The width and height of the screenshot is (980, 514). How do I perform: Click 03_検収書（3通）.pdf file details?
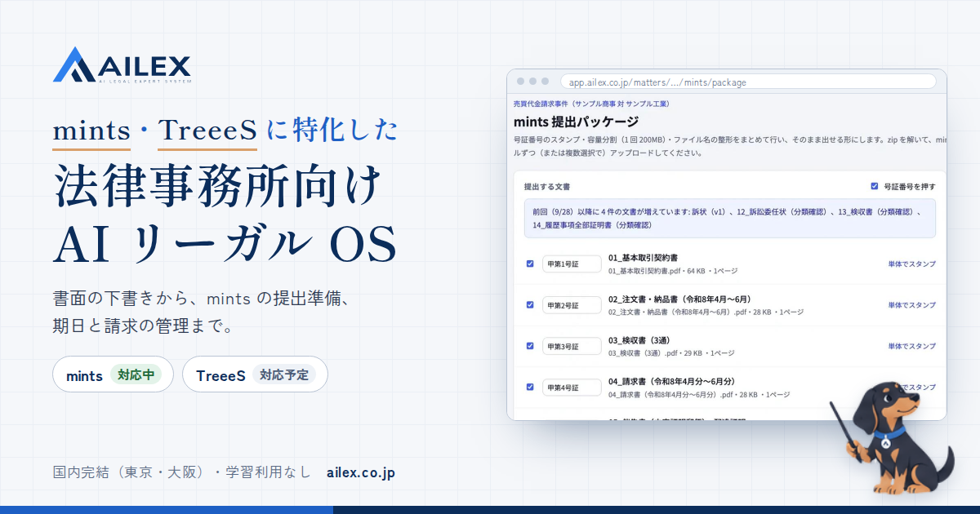point(671,353)
